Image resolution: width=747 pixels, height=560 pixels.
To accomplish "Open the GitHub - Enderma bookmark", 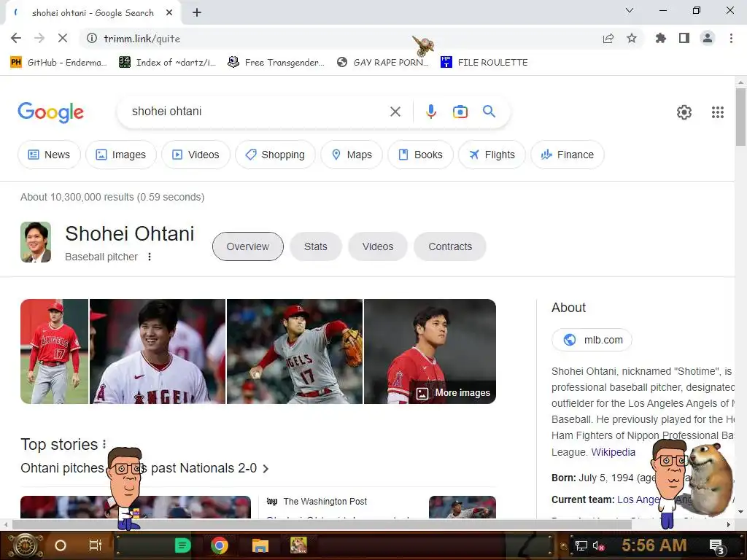I will tap(58, 63).
